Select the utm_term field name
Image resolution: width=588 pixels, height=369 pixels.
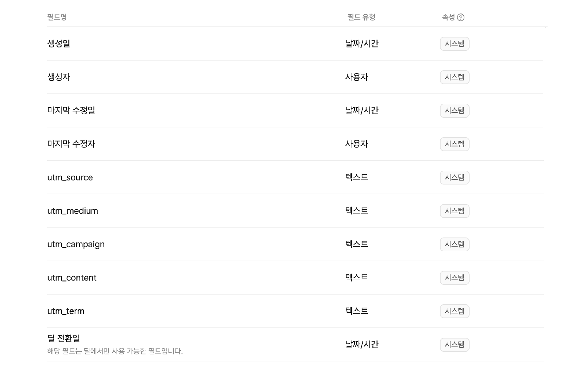tap(66, 311)
